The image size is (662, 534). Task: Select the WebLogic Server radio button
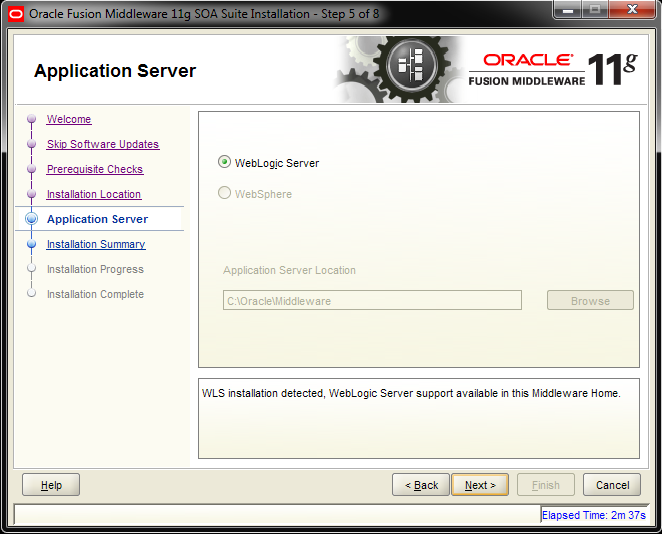(224, 162)
